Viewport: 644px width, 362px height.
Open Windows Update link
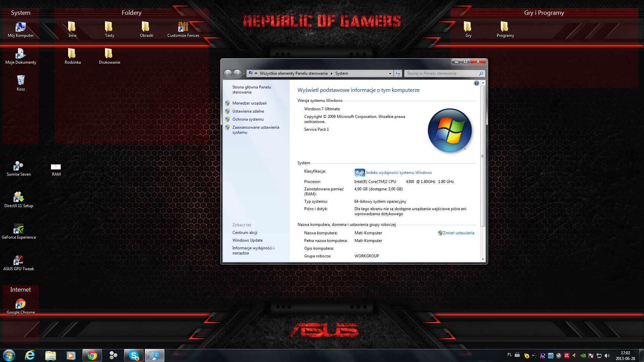pos(247,240)
